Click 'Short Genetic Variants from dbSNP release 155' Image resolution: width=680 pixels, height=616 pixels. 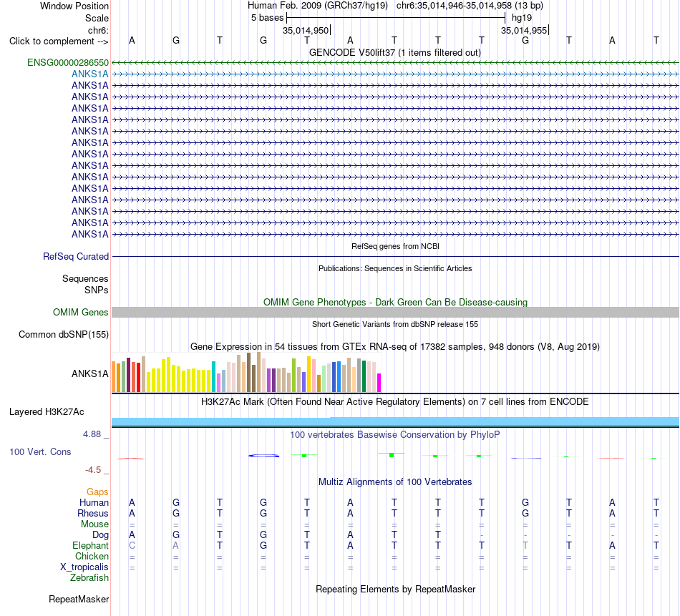coord(395,324)
